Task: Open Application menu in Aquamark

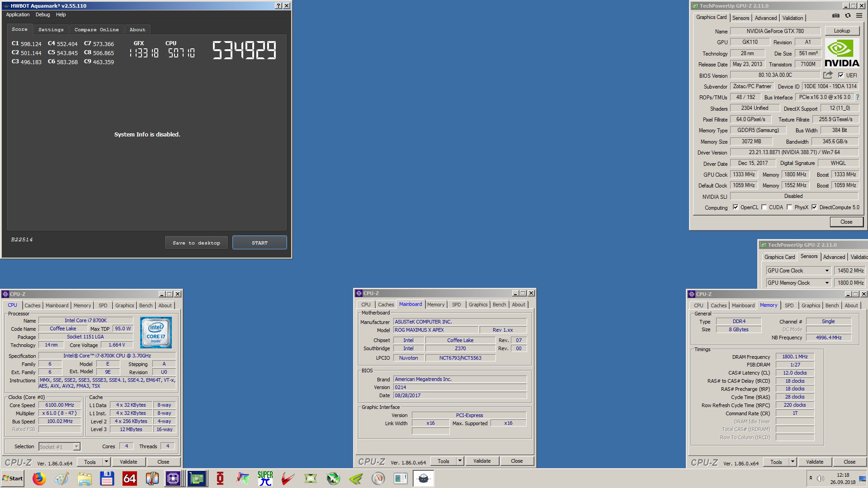Action: pyautogui.click(x=18, y=14)
